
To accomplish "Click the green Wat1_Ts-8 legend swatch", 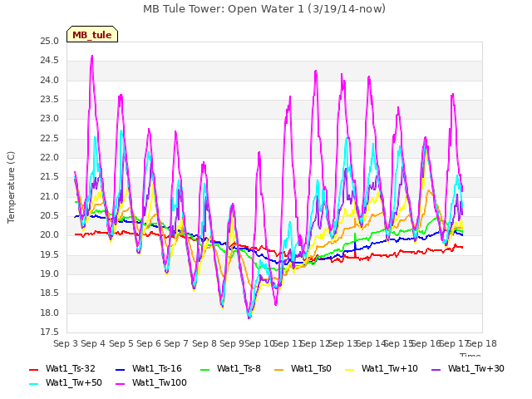I will (205, 369).
